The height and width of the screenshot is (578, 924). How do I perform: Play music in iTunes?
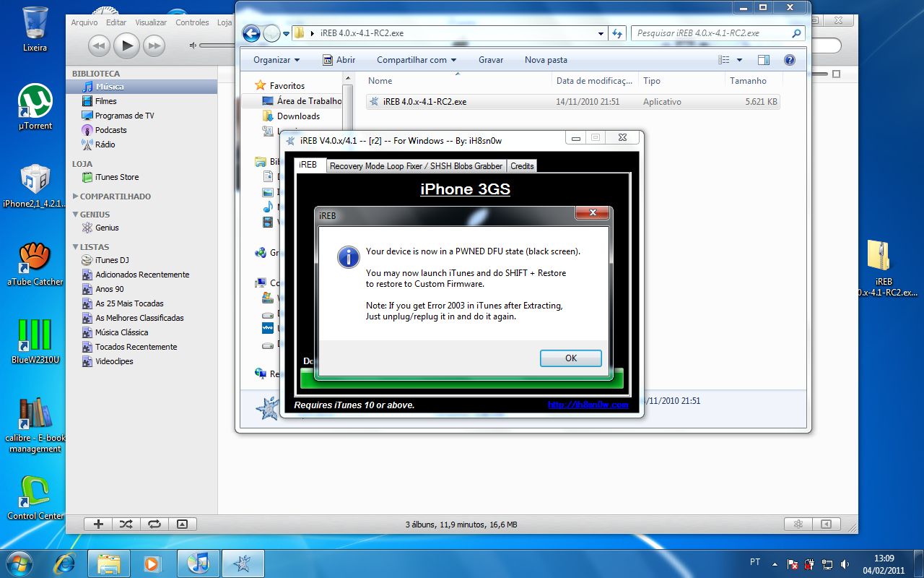pos(126,46)
